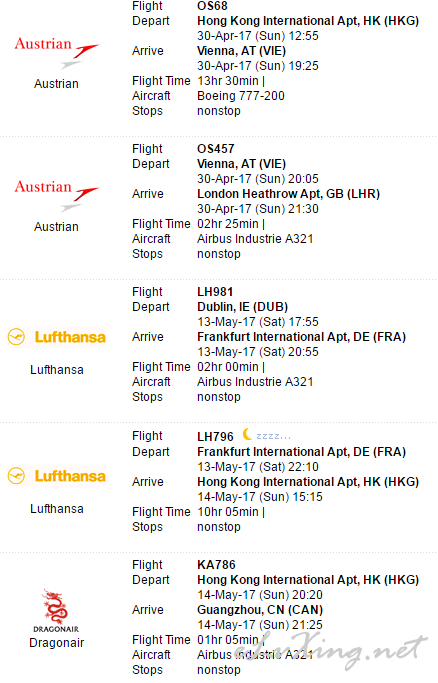Click the Austrian logo beside flight OS457
438x683 pixels.
pyautogui.click(x=57, y=195)
